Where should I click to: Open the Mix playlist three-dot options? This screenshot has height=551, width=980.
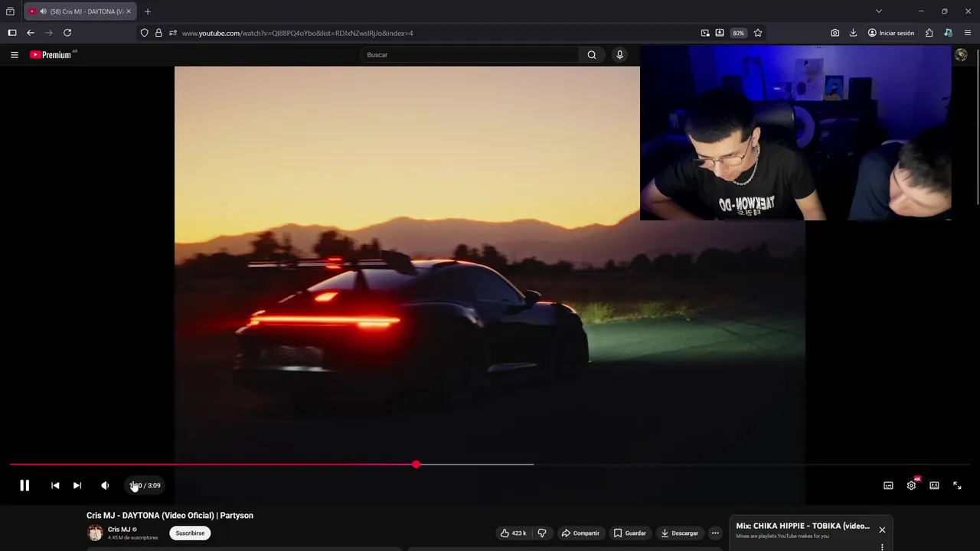coord(882,546)
